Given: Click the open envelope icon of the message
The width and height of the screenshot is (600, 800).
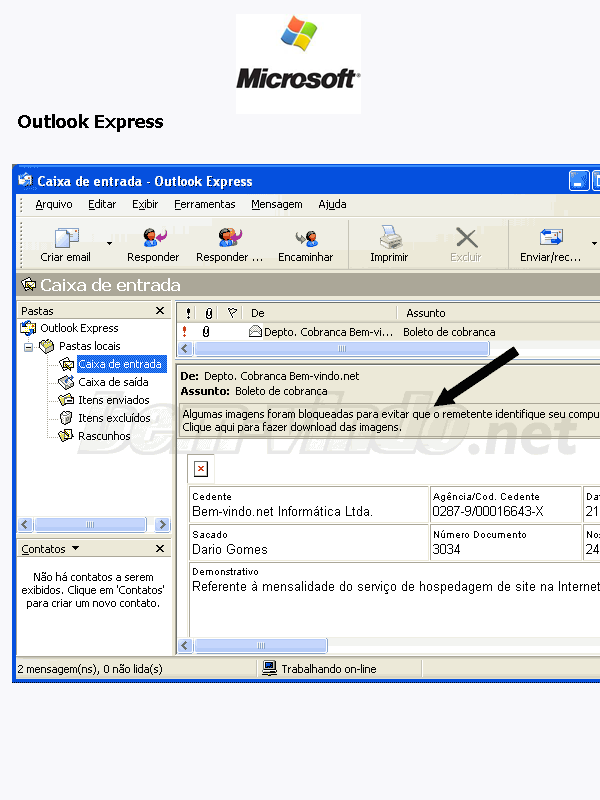Looking at the screenshot, I should [255, 332].
